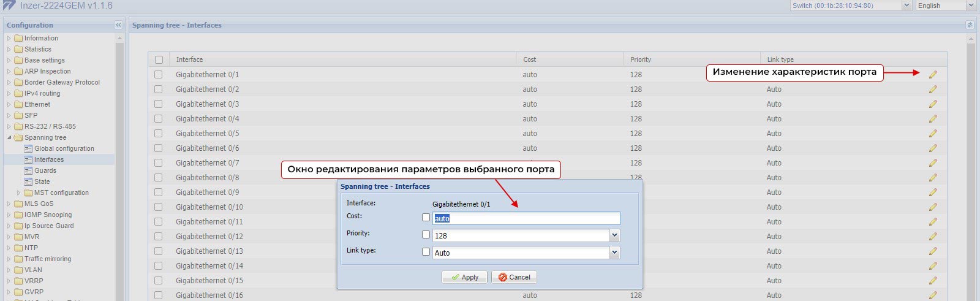Click the refresh icon in panel header
Screen dimensions: 980x301
point(970,25)
